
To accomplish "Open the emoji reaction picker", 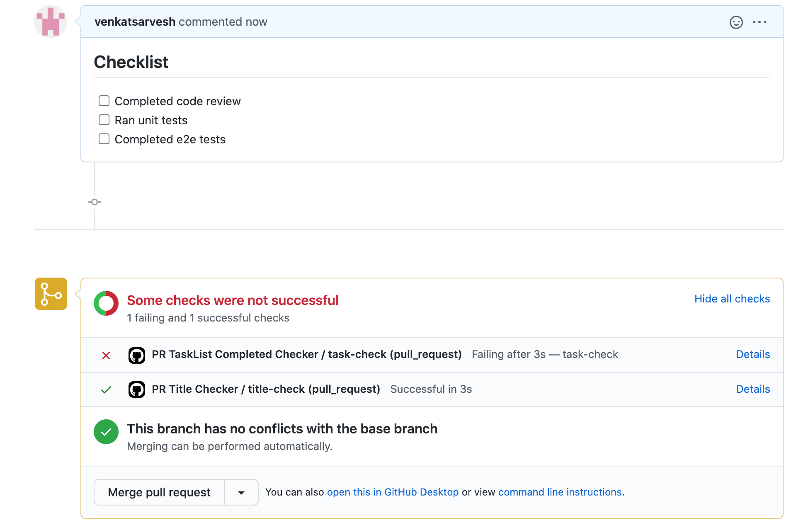I will pos(736,22).
